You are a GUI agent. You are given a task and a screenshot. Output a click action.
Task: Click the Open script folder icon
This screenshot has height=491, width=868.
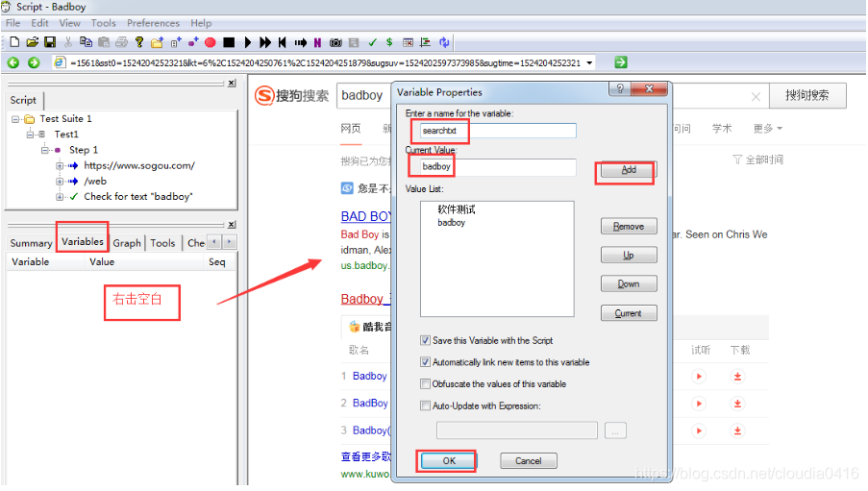(x=33, y=42)
